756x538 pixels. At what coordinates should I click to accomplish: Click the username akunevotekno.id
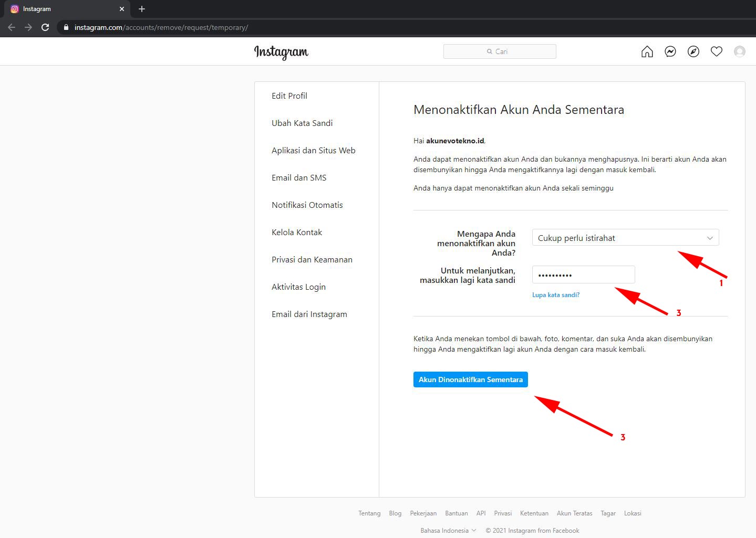(455, 141)
